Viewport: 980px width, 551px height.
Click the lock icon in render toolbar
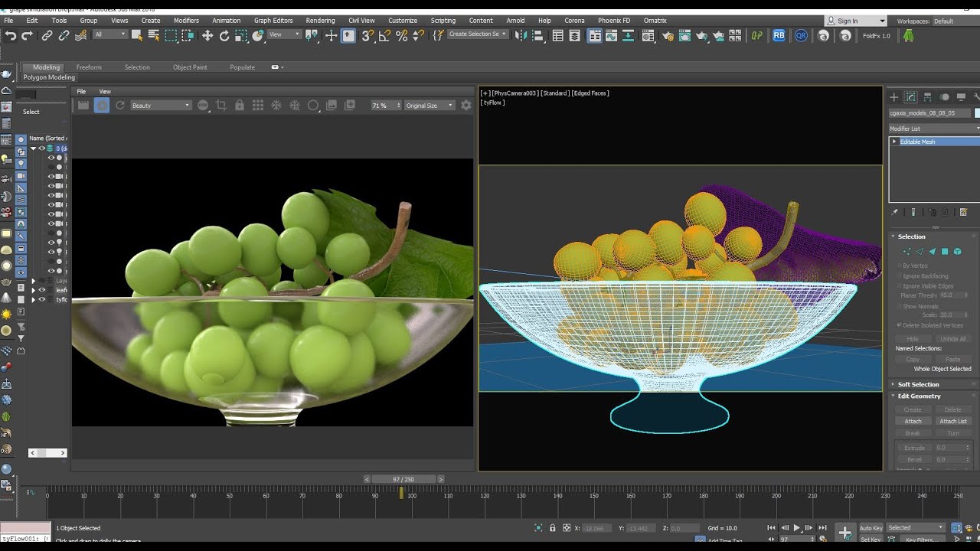(x=240, y=106)
